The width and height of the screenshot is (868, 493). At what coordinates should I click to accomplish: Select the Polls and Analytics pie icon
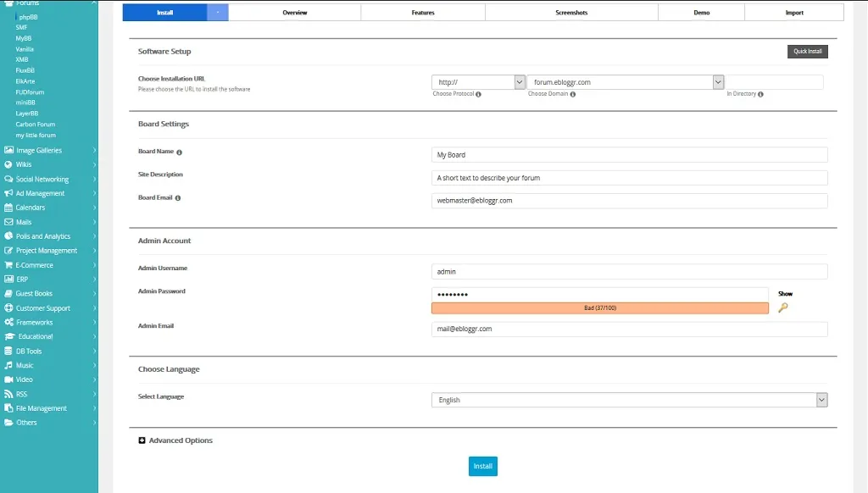pos(8,235)
